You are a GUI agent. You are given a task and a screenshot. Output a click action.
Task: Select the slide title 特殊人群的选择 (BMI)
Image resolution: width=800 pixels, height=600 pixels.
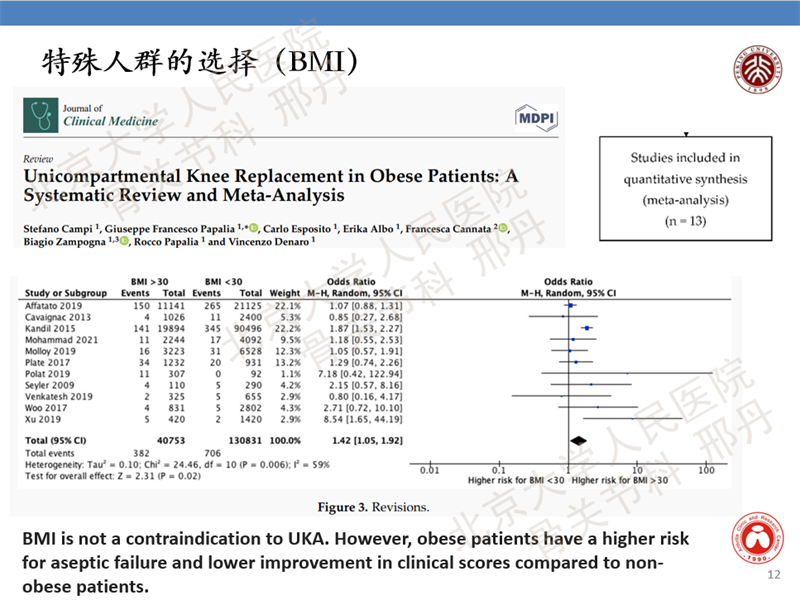(x=199, y=61)
